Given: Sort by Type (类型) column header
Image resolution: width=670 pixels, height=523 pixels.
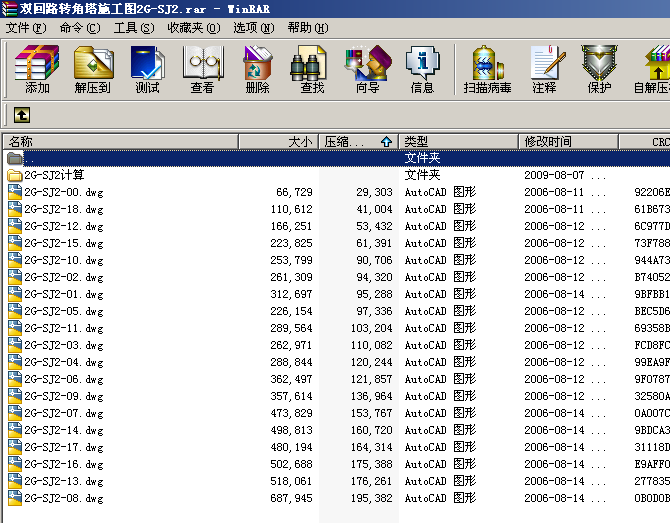Looking at the screenshot, I should pyautogui.click(x=458, y=141).
